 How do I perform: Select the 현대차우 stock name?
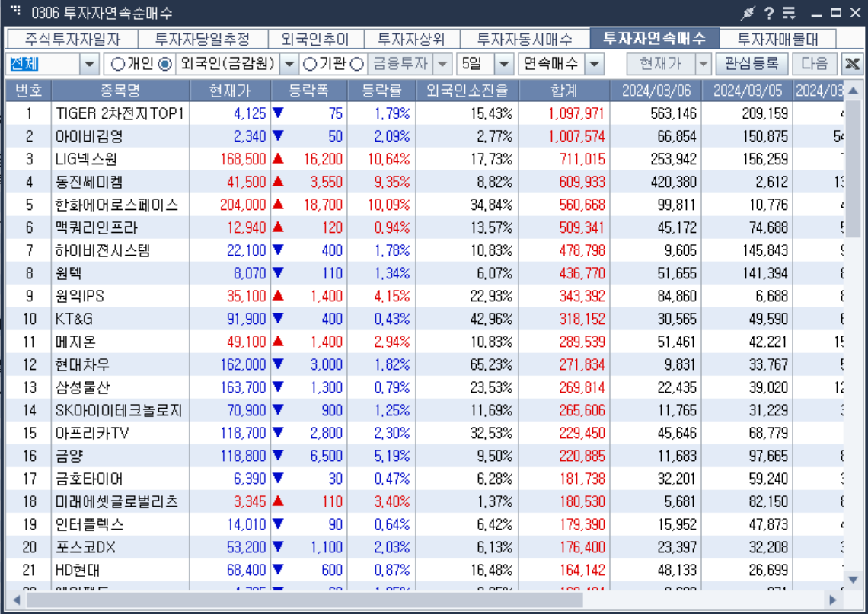pyautogui.click(x=82, y=364)
